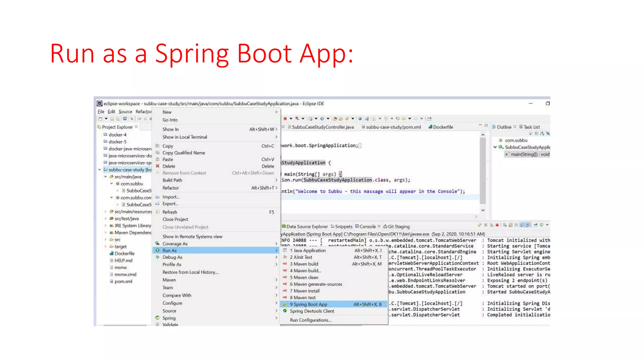
Task: Open the Dockerfile editor tab
Action: pos(441,127)
